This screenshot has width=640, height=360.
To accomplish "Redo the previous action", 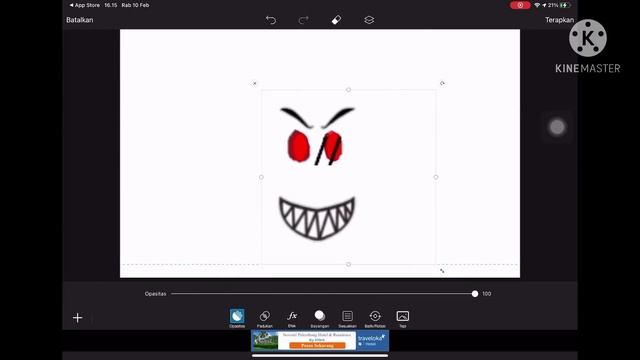I will coord(303,20).
